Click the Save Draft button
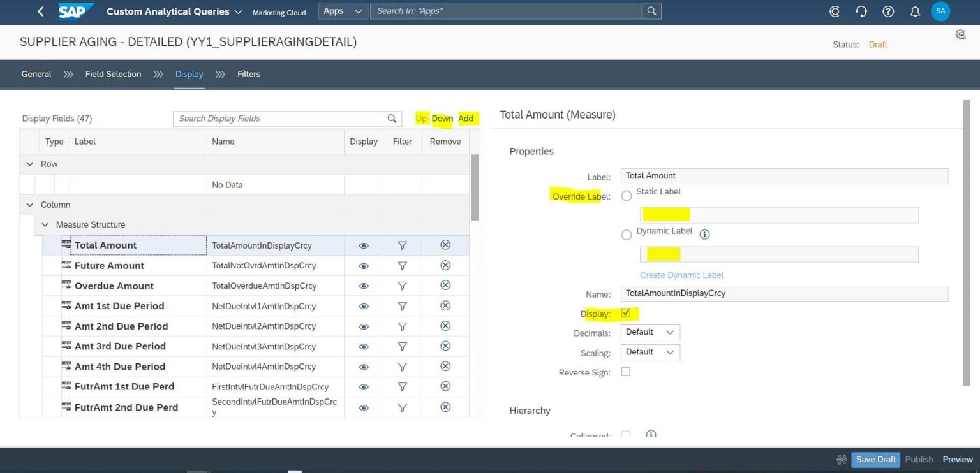The image size is (980, 473). pyautogui.click(x=875, y=459)
